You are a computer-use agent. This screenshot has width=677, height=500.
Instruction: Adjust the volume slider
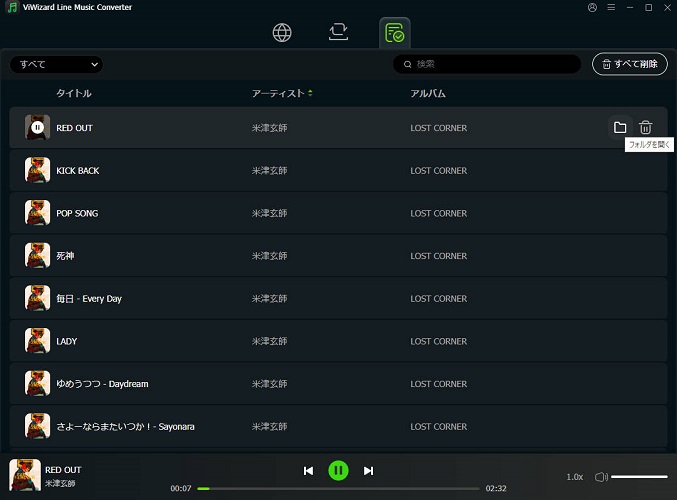pyautogui.click(x=639, y=477)
